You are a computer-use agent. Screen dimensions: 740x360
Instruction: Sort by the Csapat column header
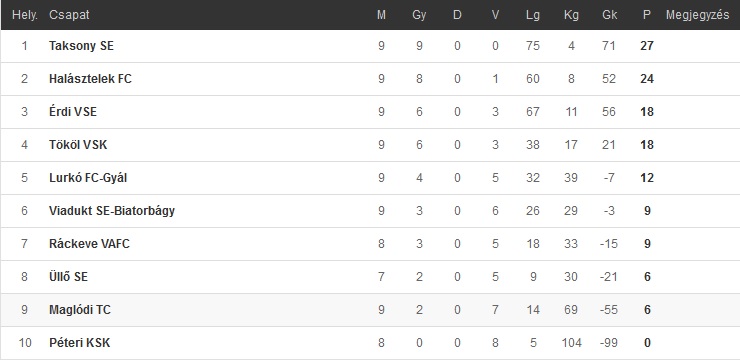(69, 15)
